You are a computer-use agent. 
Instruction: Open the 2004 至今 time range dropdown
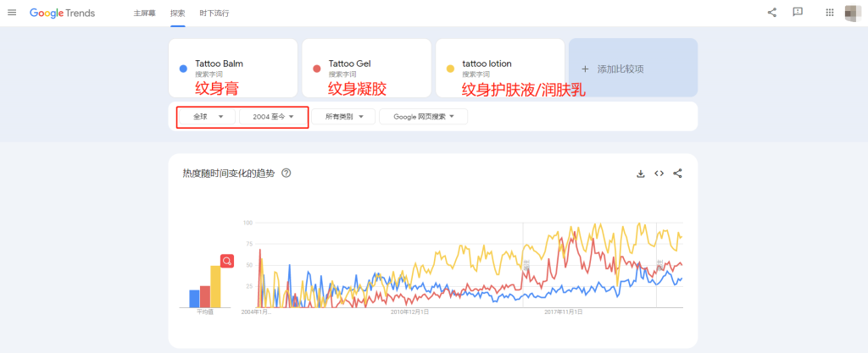pyautogui.click(x=273, y=117)
